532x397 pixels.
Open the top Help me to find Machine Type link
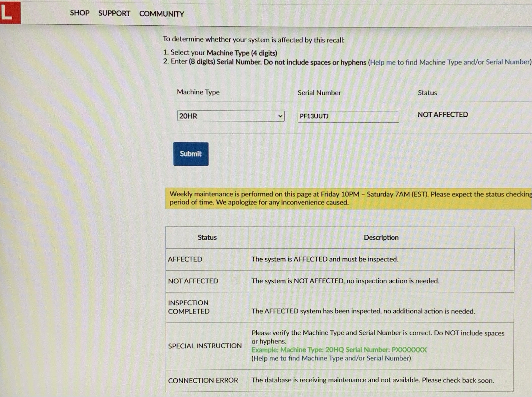[x=450, y=62]
